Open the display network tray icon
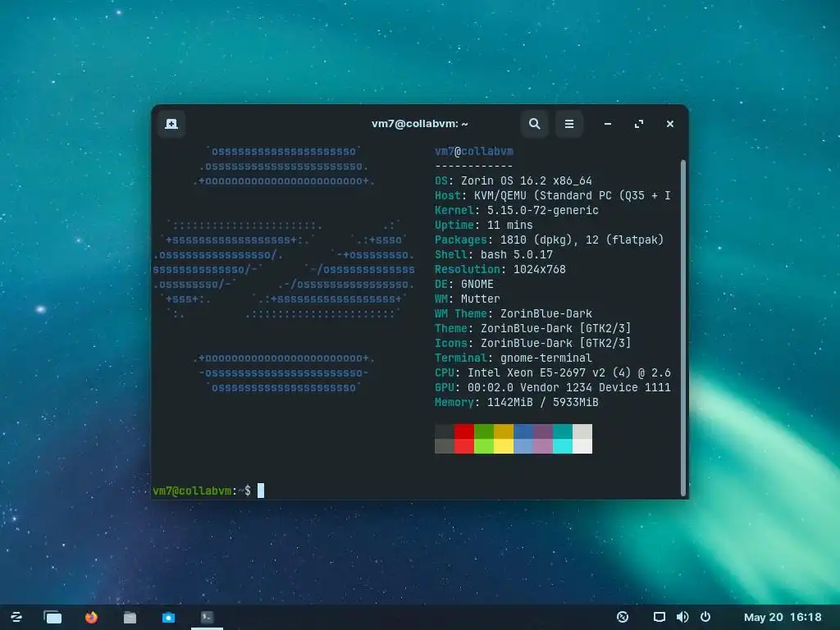 660,617
